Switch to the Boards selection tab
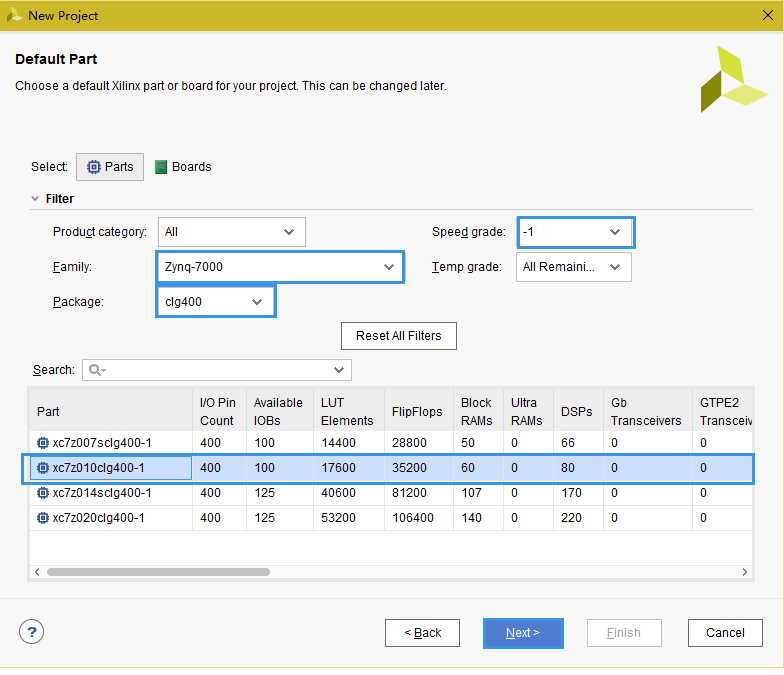784x675 pixels. [x=184, y=166]
